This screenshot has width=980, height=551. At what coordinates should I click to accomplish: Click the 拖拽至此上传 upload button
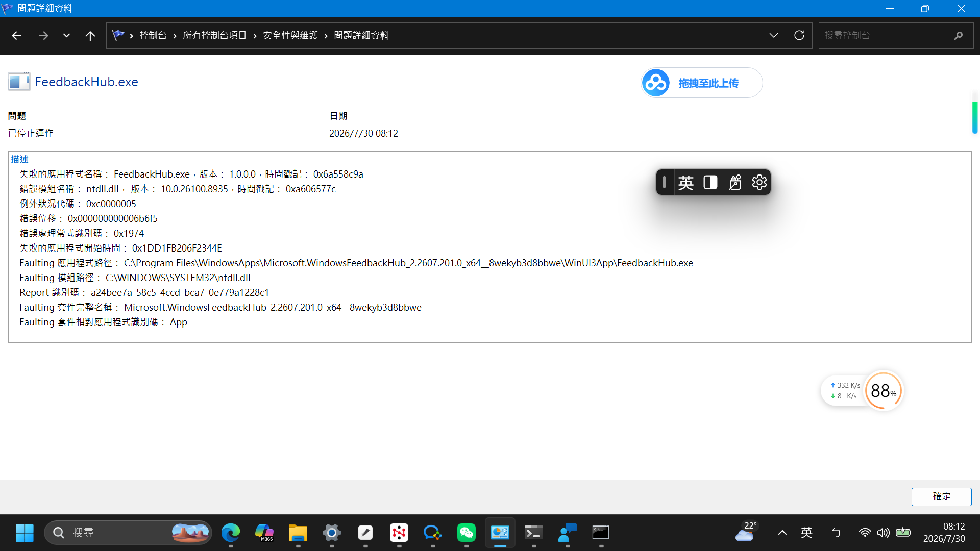(702, 83)
